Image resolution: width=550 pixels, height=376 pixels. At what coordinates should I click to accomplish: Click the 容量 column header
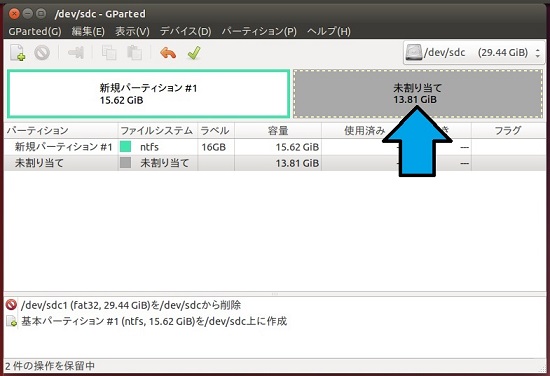tap(278, 130)
